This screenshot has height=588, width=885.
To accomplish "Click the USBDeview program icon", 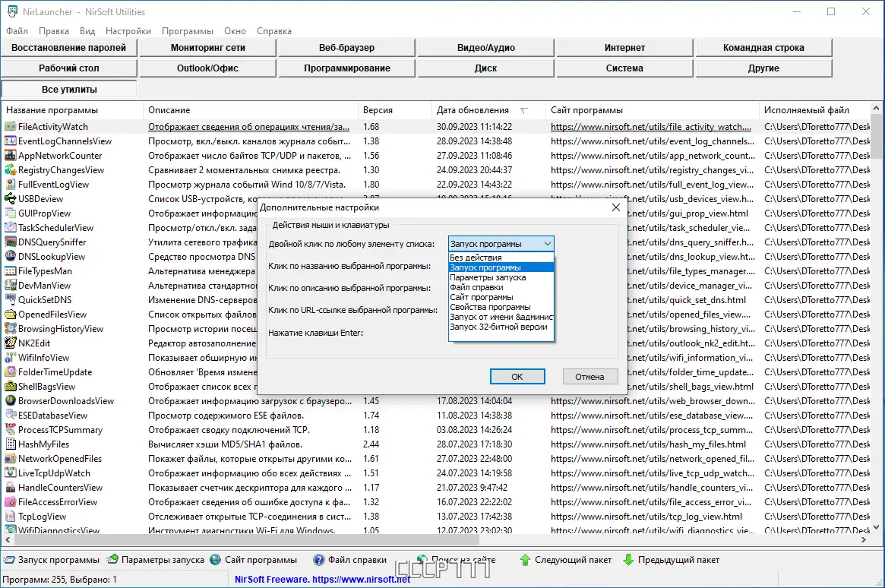I will [x=10, y=198].
